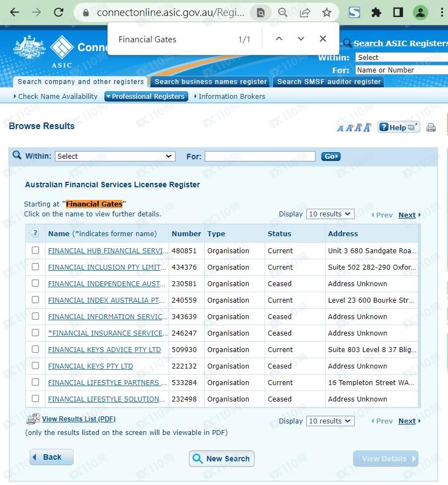
Task: Tick checkbox for FINANCIAL INDEX AUSTRALIA row
Action: [x=36, y=299]
